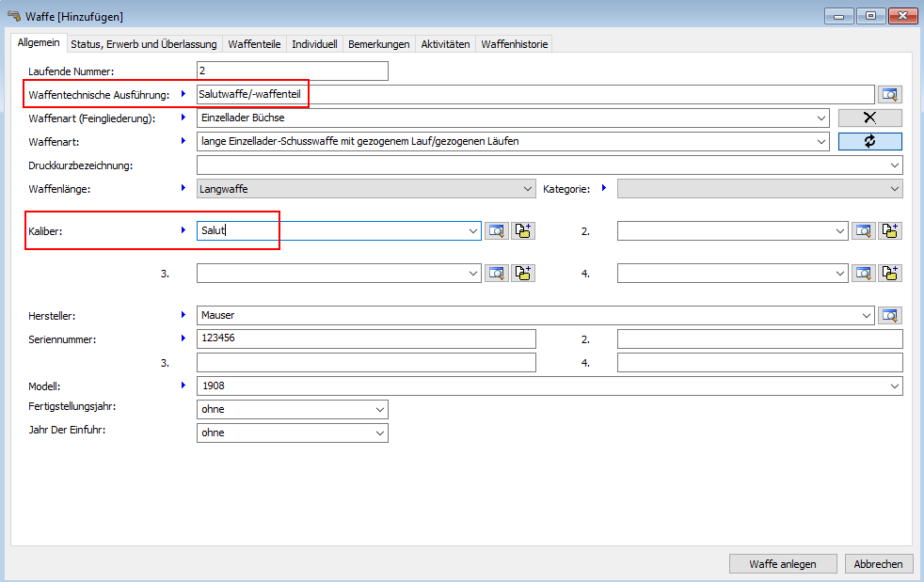Viewport: 924px width, 582px height.
Task: Click search icon beside second caliber field
Action: (864, 231)
